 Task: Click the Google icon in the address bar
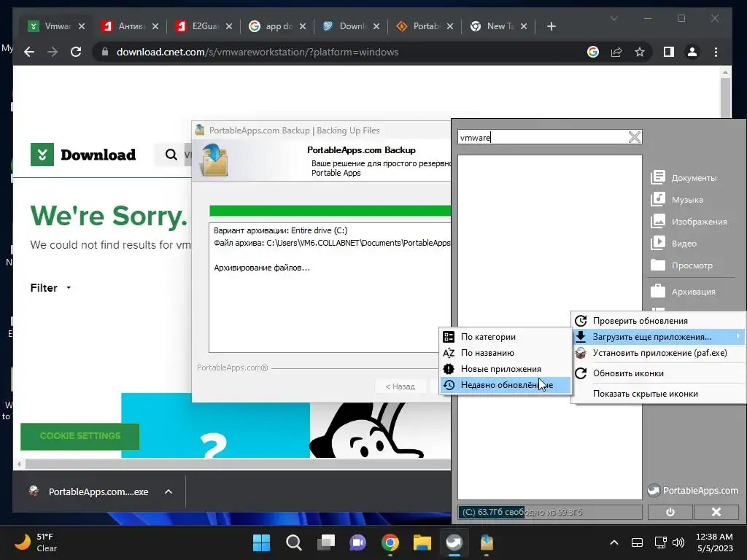(x=592, y=52)
